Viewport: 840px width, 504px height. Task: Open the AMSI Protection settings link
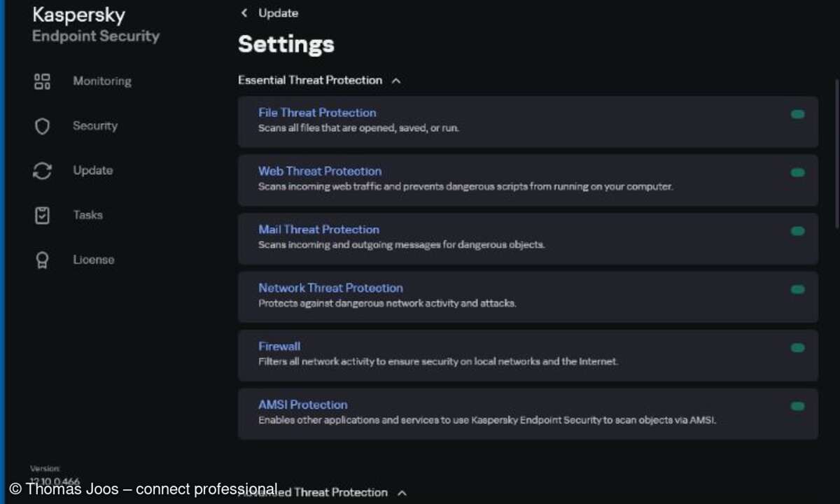pyautogui.click(x=302, y=405)
